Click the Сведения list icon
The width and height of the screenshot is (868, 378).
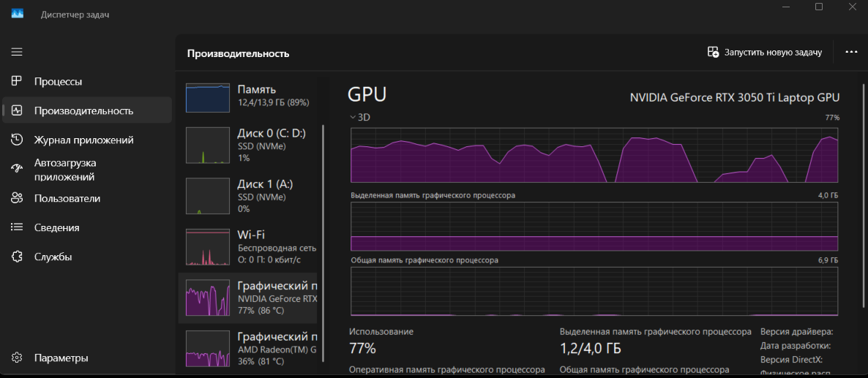pos(17,227)
